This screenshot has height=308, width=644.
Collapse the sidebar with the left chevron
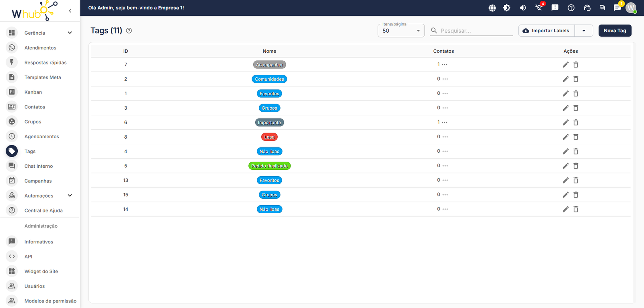coord(70,11)
